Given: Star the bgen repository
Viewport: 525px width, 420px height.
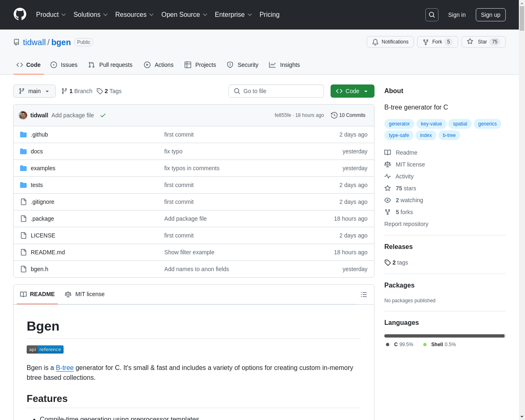Looking at the screenshot, I should pyautogui.click(x=483, y=42).
